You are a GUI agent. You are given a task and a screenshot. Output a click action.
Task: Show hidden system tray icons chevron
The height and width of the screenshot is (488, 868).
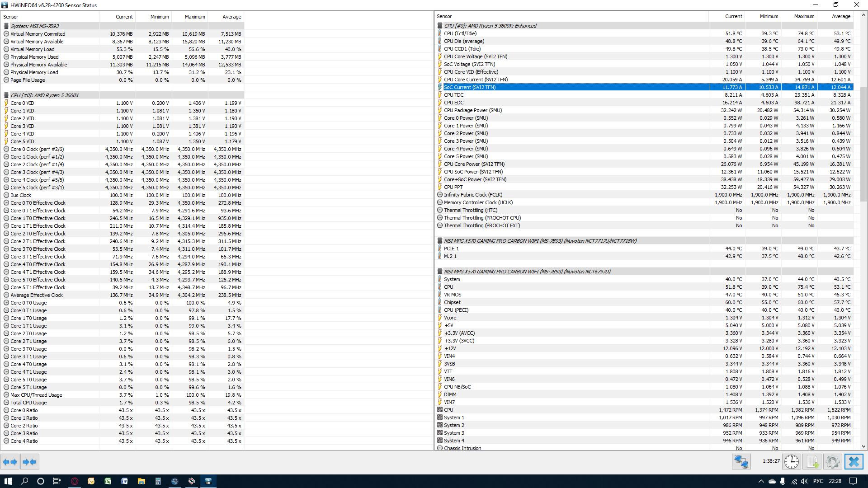tap(761, 481)
